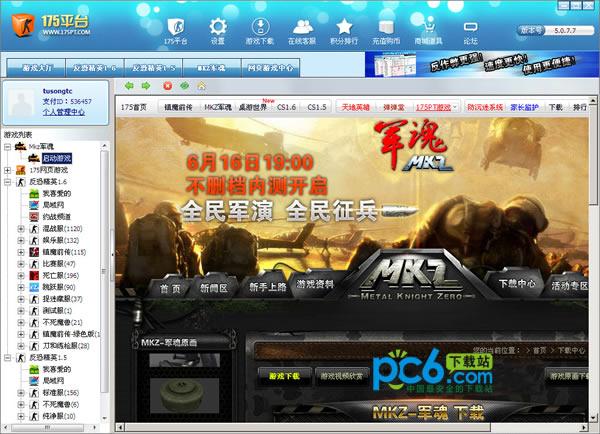Click game list horizontal scrollbar thumb
This screenshot has height=434, width=600.
click(48, 427)
